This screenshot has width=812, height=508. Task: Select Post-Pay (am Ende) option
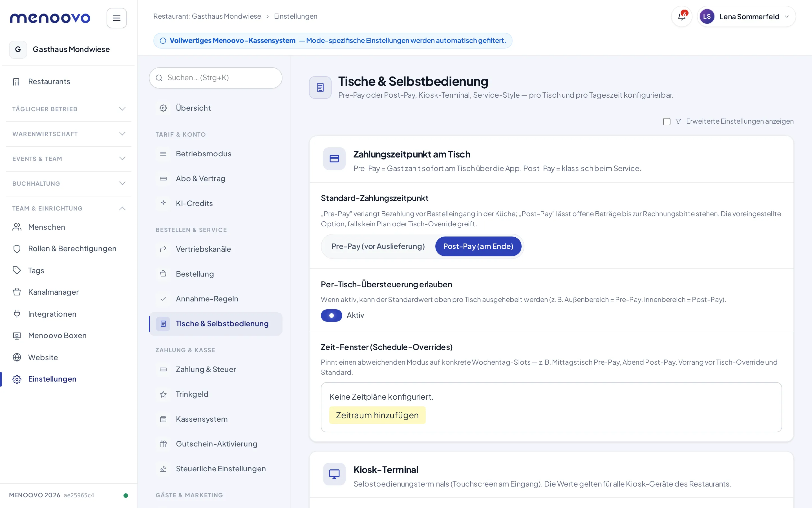[x=478, y=246]
